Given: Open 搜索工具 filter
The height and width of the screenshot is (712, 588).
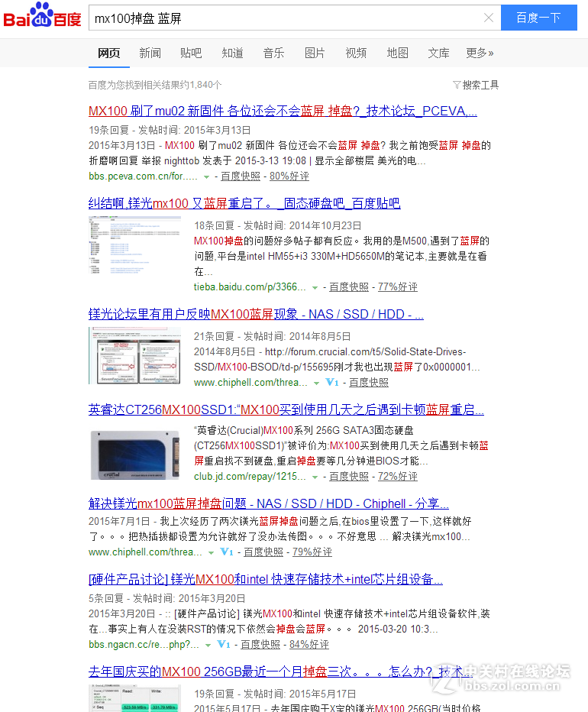Looking at the screenshot, I should click(476, 85).
